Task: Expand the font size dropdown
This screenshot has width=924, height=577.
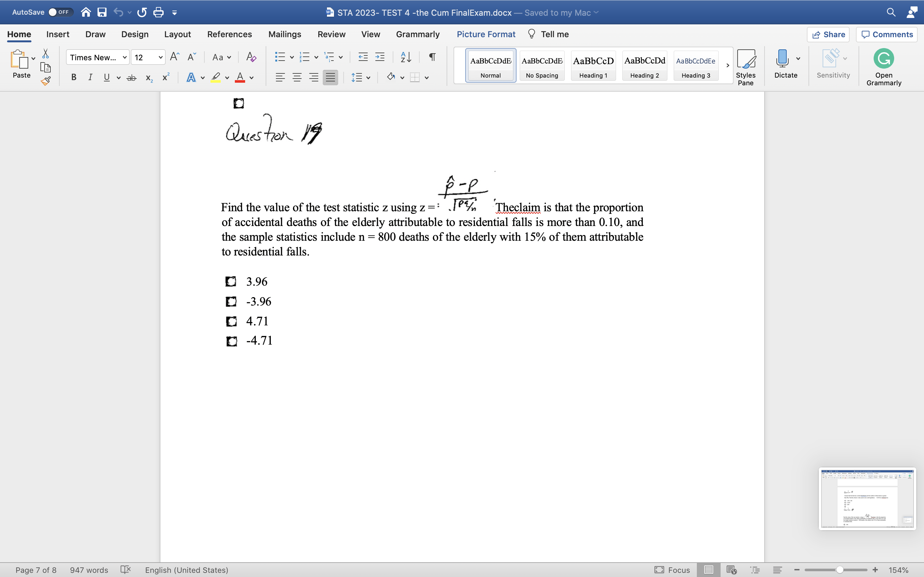Action: pyautogui.click(x=160, y=57)
